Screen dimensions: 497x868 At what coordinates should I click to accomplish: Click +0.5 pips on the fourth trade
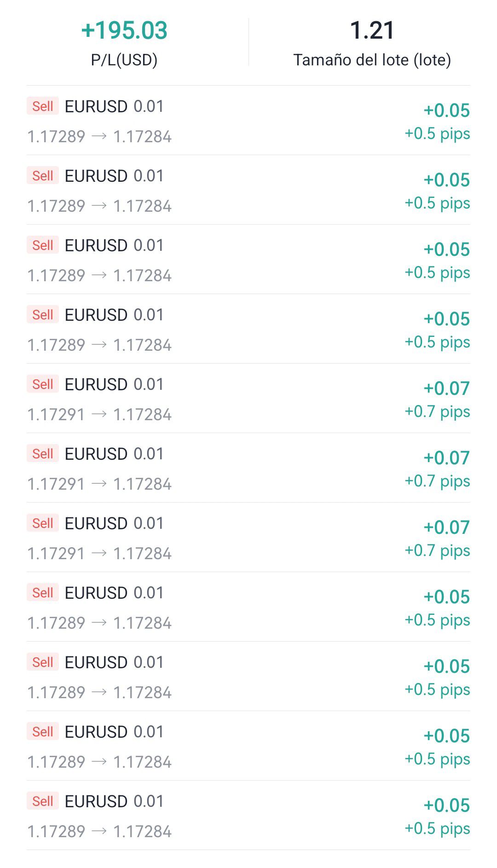pos(437,342)
